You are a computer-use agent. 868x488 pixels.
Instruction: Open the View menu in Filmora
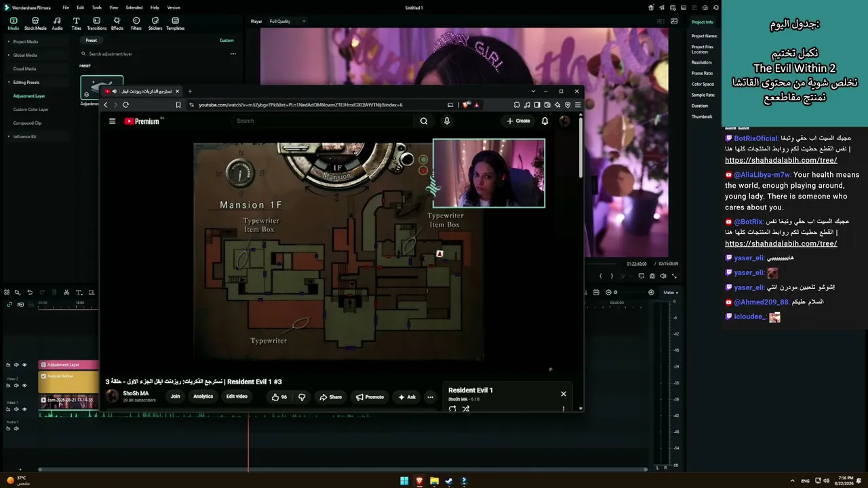(x=113, y=7)
